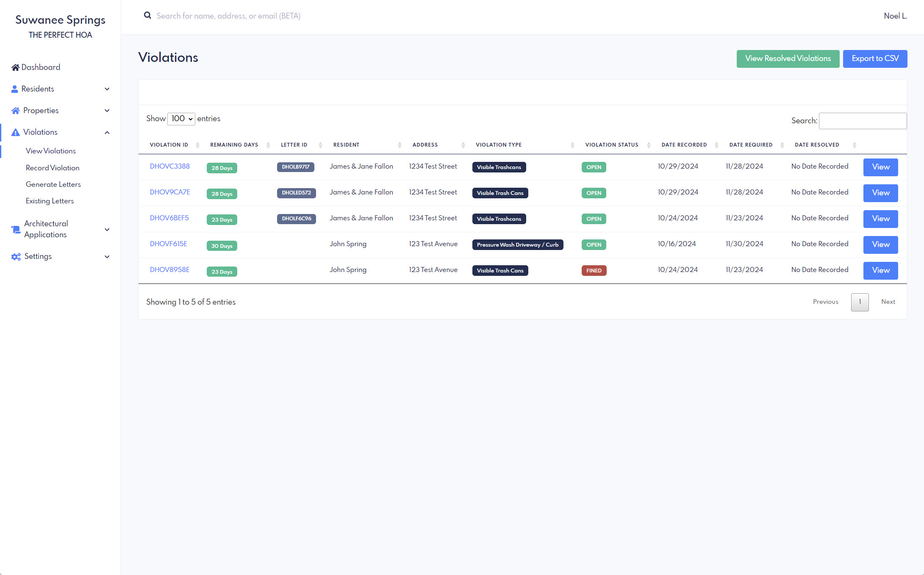Click the search magnifier icon in top bar

click(x=147, y=15)
